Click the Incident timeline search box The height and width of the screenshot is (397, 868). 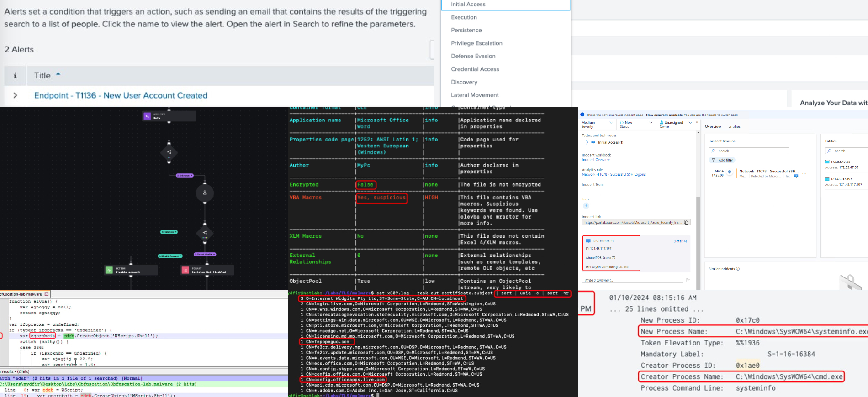coord(749,151)
